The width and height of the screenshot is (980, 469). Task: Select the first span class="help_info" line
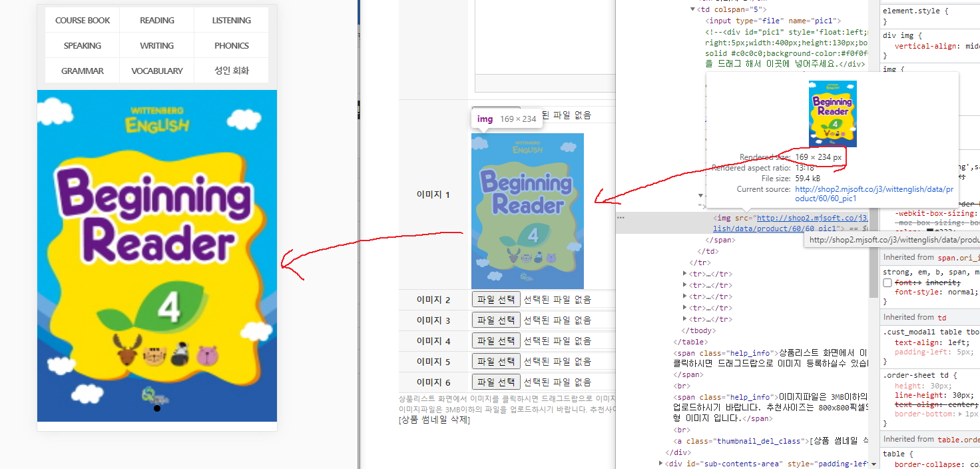(x=770, y=358)
